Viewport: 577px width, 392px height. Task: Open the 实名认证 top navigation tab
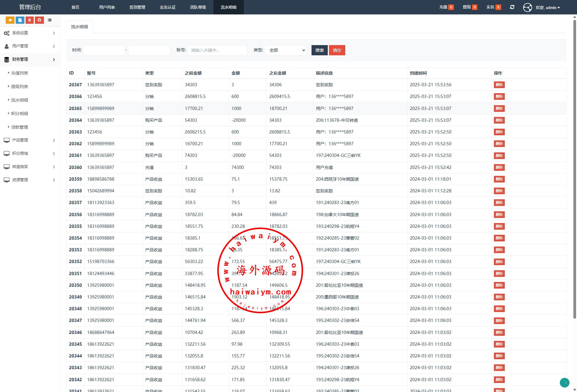[168, 7]
